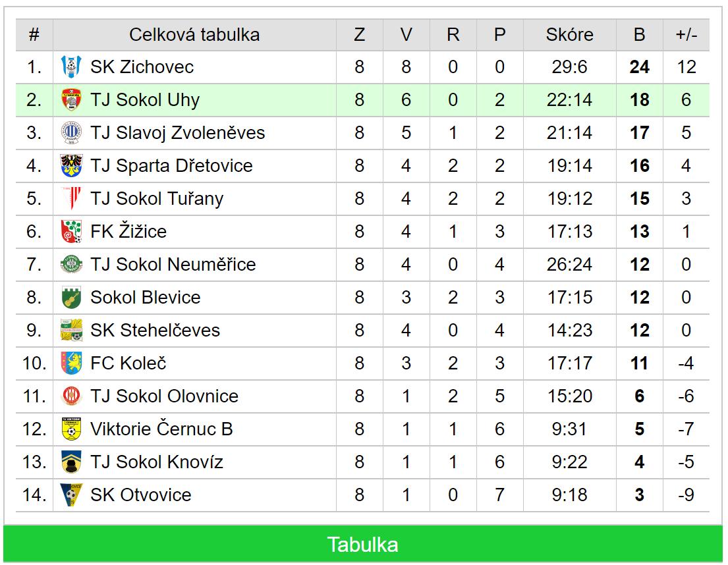Click the highlighted TJ Sokol Uhy row score 22:14
The width and height of the screenshot is (728, 565).
570,99
